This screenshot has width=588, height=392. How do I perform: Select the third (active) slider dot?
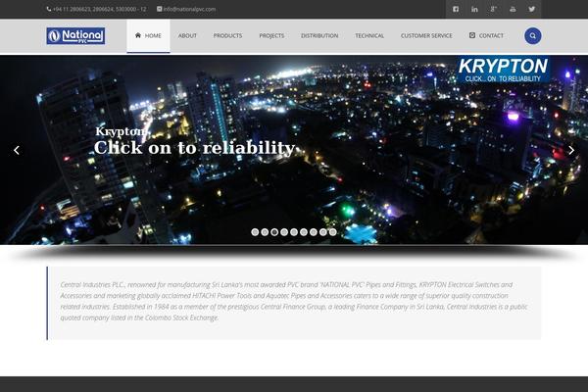click(274, 232)
